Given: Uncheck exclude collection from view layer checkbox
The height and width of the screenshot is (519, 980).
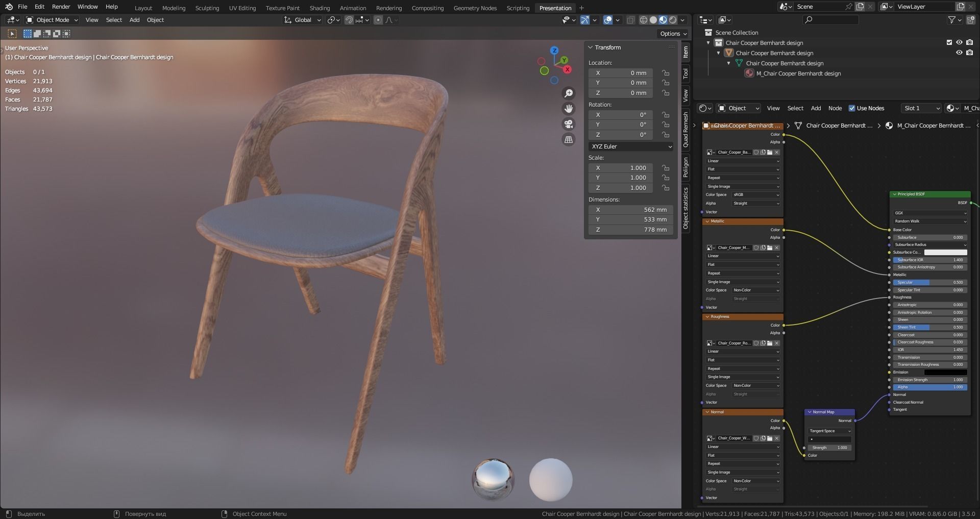Looking at the screenshot, I should coord(949,43).
